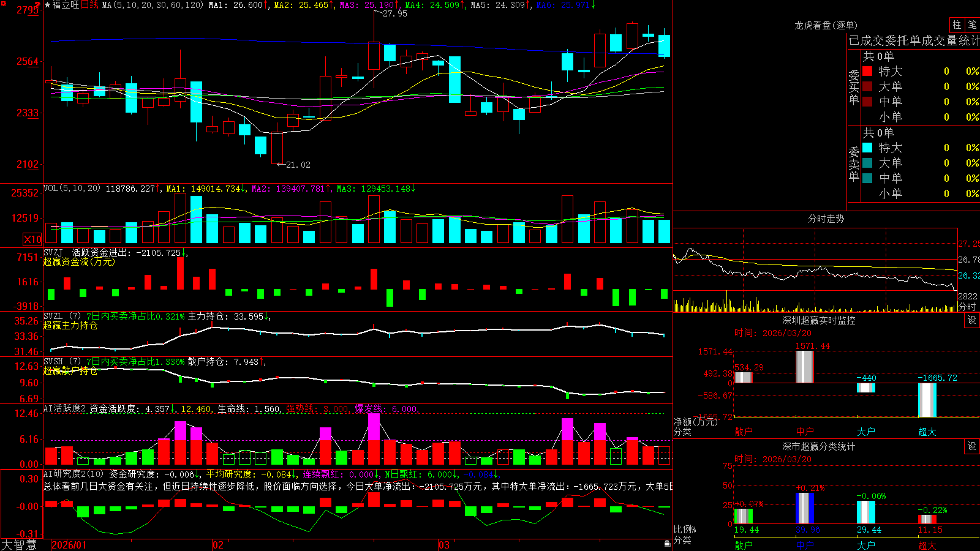Click the lock icon at chart bottom
The width and height of the screenshot is (980, 551).
(667, 544)
